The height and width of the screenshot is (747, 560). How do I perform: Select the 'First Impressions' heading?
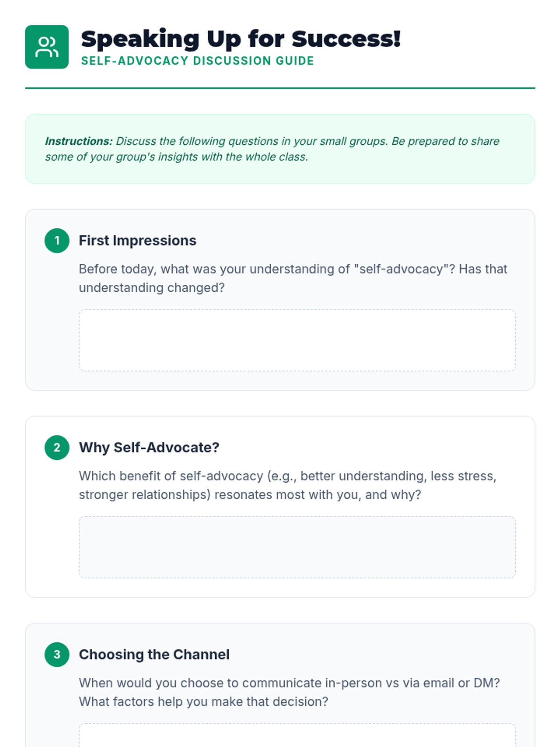coord(137,240)
